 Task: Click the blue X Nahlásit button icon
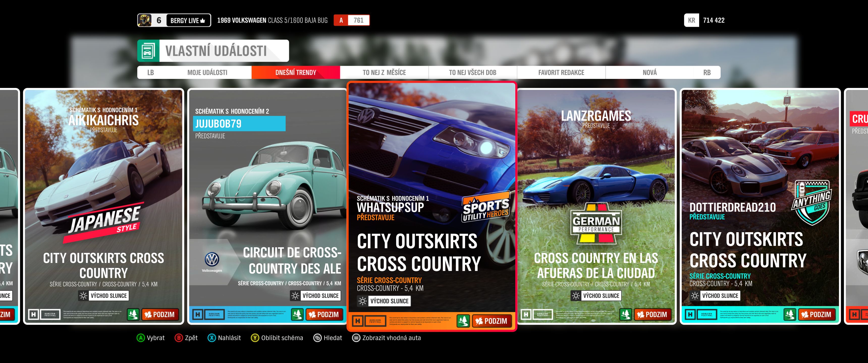[212, 338]
